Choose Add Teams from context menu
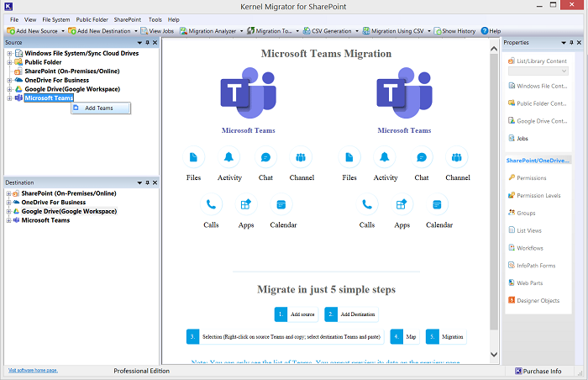Image resolution: width=588 pixels, height=380 pixels. pos(99,108)
